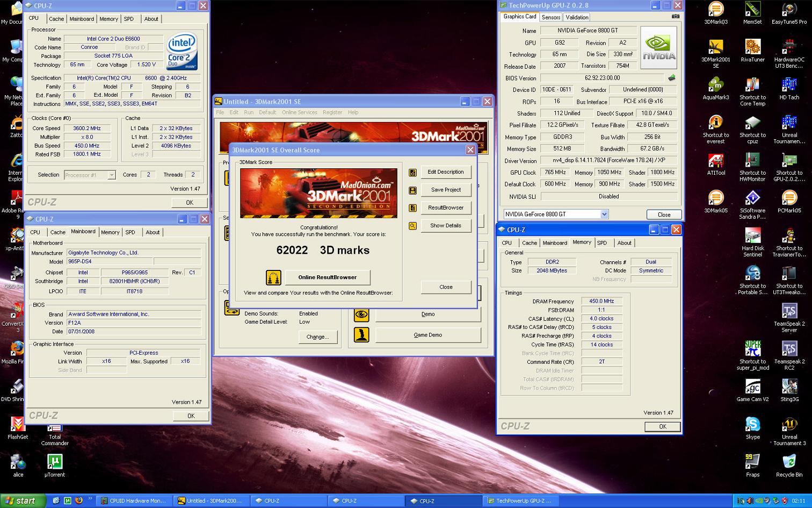Open Total Commander desktop icon

click(x=54, y=434)
